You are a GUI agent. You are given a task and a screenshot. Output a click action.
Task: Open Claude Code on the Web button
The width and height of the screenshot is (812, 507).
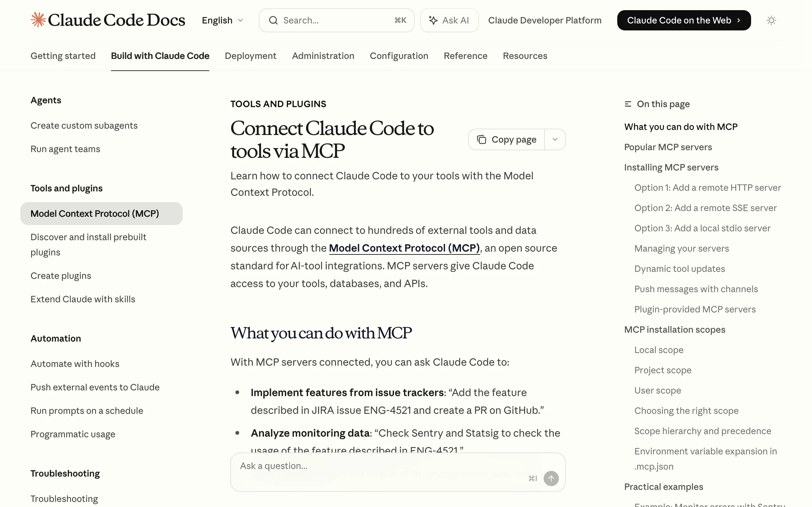[684, 21]
